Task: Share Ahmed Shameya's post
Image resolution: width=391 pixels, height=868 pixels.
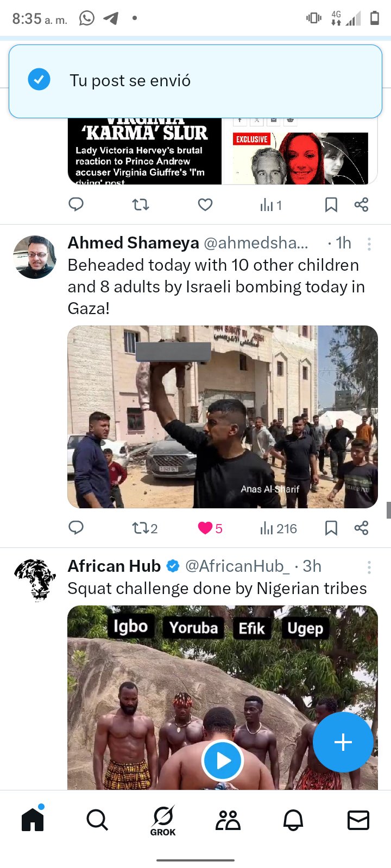Action: pos(361,528)
